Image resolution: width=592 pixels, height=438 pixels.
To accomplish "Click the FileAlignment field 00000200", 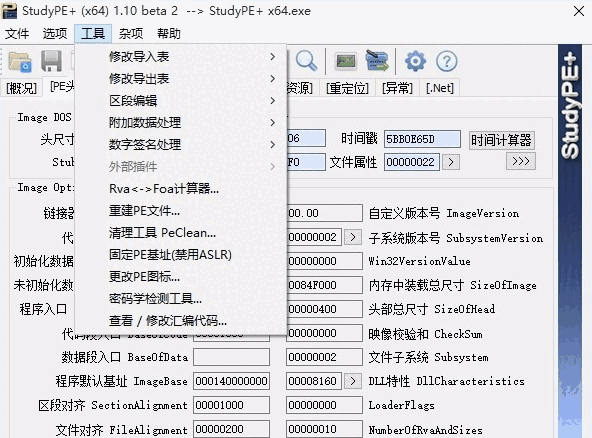I will point(231,429).
